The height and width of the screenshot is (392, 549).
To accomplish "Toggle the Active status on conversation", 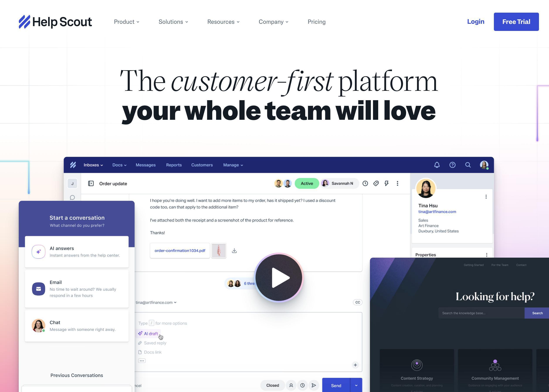I will [306, 183].
